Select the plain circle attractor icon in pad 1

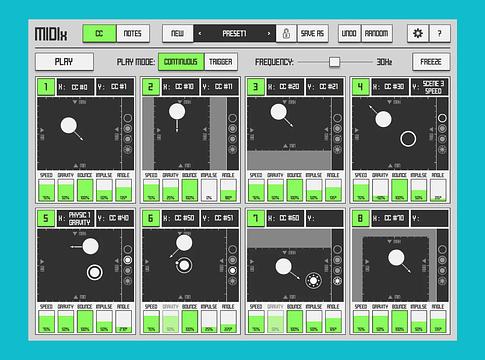128,118
